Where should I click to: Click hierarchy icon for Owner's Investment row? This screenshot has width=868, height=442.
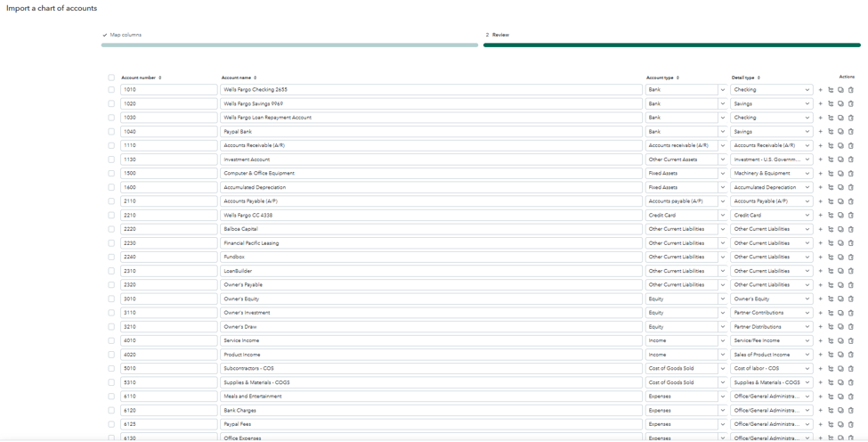[x=831, y=313]
